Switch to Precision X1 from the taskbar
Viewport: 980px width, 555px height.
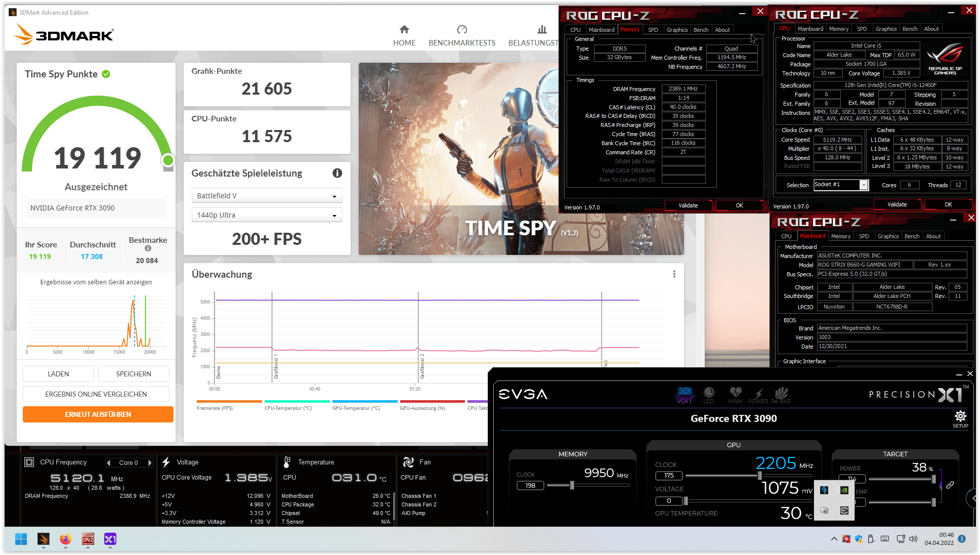click(x=110, y=539)
